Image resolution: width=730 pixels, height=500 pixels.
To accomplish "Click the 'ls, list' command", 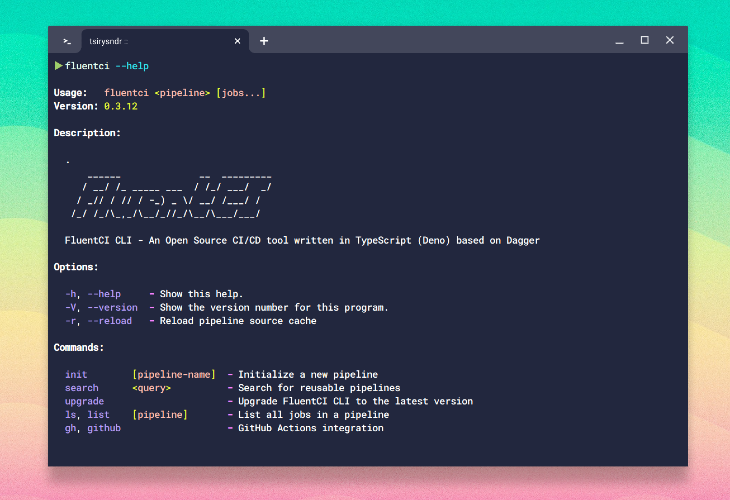I will pyautogui.click(x=87, y=415).
